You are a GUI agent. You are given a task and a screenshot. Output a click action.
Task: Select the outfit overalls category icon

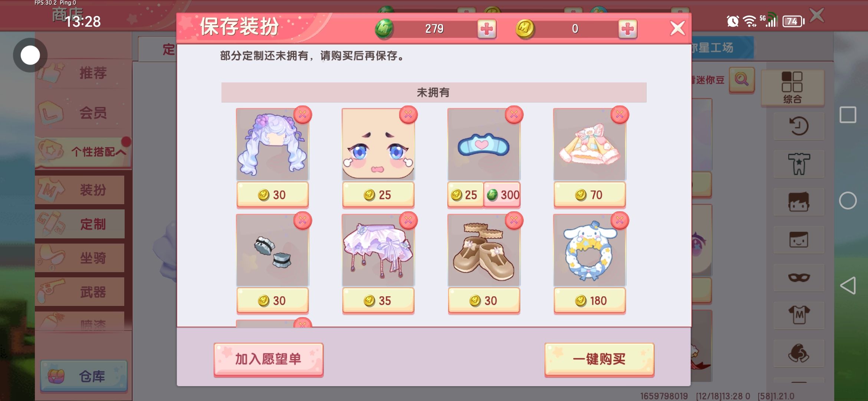coord(799,164)
